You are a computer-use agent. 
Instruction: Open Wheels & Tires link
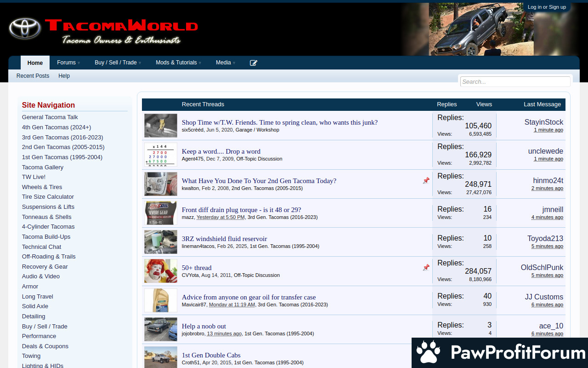tap(42, 187)
